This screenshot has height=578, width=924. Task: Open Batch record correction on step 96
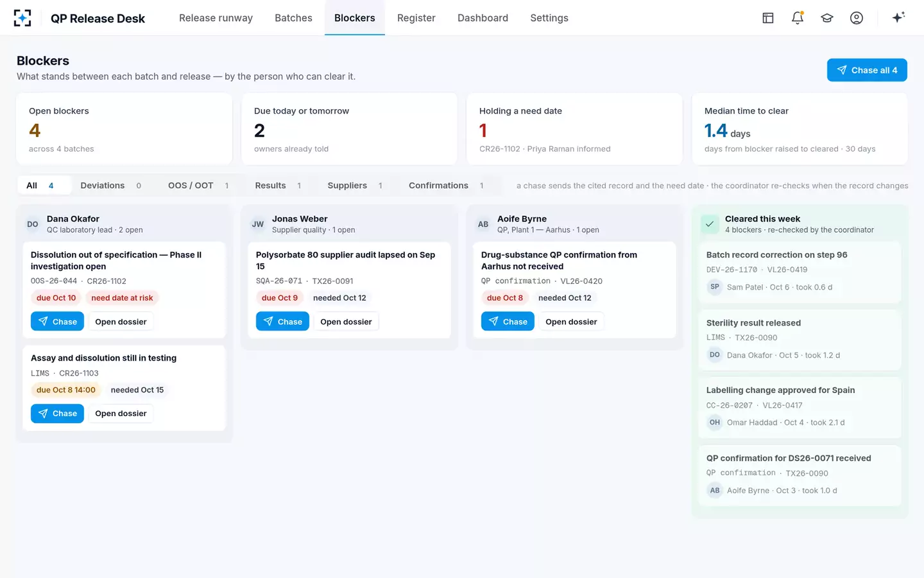pyautogui.click(x=800, y=272)
